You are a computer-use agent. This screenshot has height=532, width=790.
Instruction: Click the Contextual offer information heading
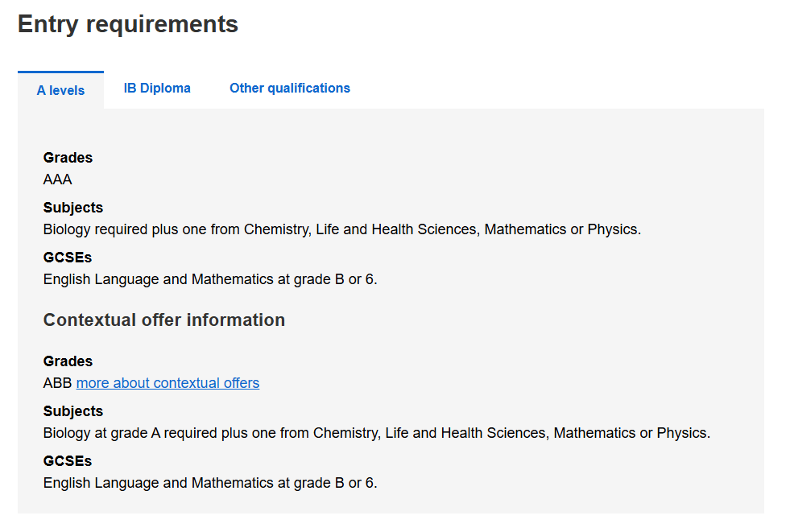tap(164, 320)
